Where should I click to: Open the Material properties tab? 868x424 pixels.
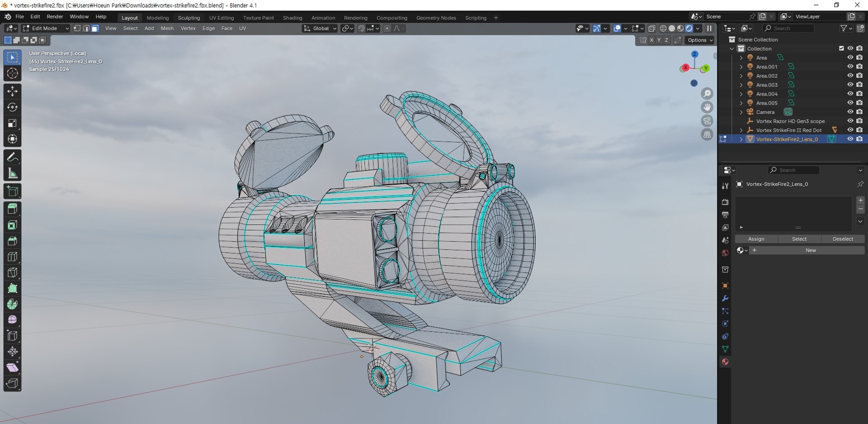click(725, 362)
